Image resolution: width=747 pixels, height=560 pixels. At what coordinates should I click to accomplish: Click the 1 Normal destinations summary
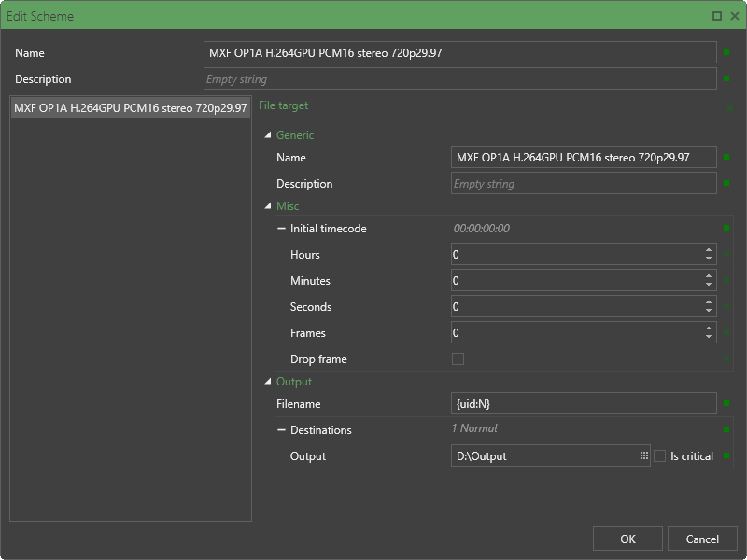[474, 428]
